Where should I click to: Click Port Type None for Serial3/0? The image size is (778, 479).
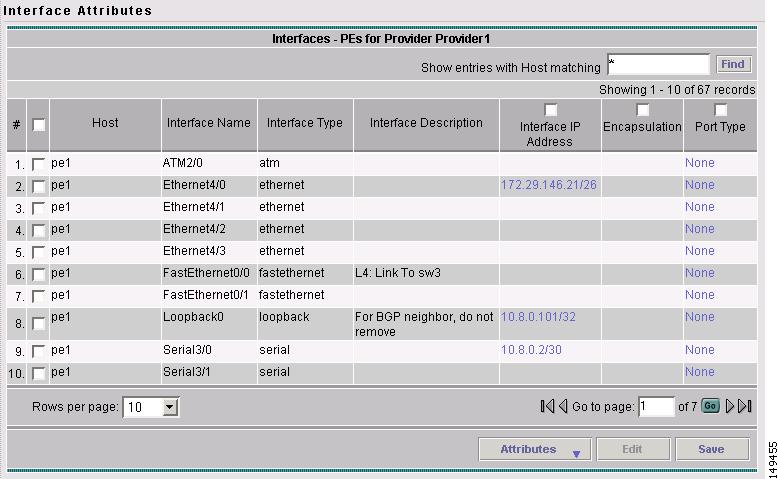(x=700, y=350)
